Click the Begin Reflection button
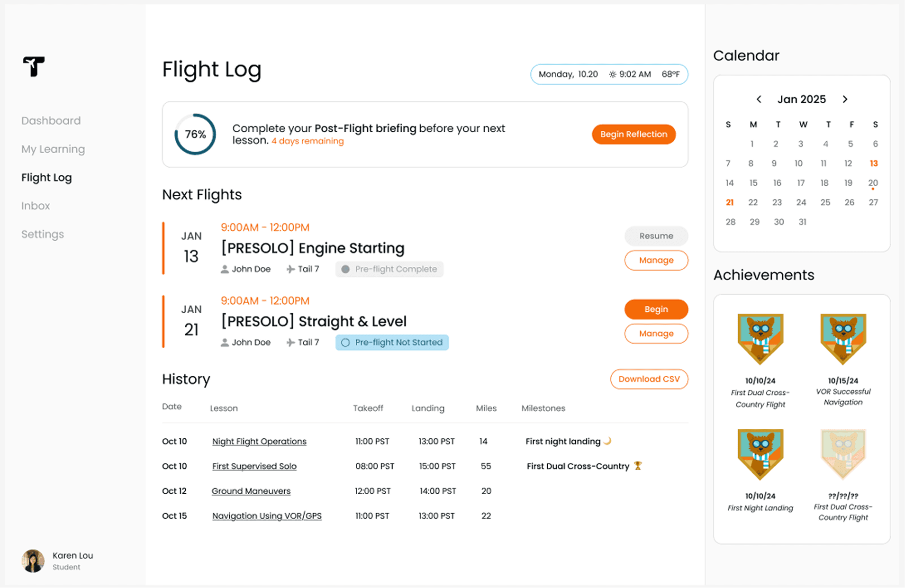This screenshot has height=588, width=905. [x=633, y=134]
